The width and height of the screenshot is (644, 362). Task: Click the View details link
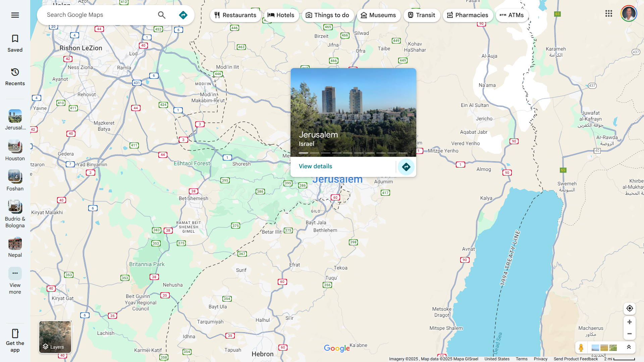pyautogui.click(x=315, y=167)
